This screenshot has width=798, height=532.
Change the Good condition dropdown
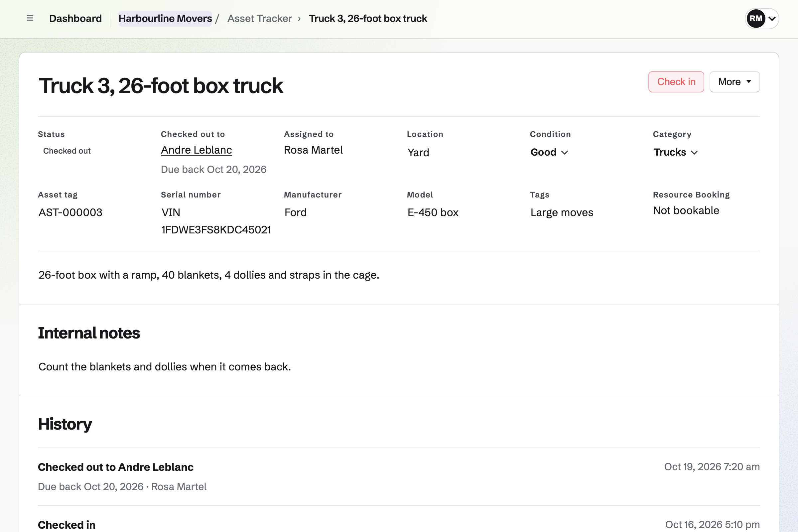tap(549, 152)
